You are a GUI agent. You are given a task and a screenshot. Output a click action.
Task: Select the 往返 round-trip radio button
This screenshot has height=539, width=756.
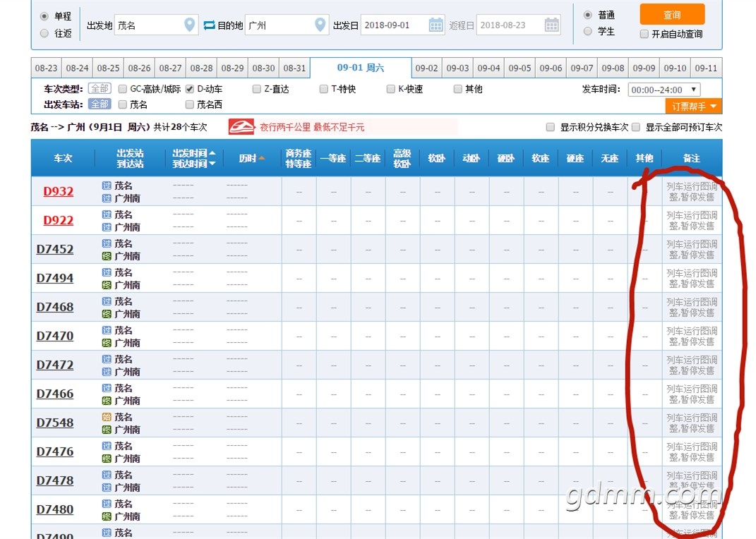pyautogui.click(x=44, y=33)
